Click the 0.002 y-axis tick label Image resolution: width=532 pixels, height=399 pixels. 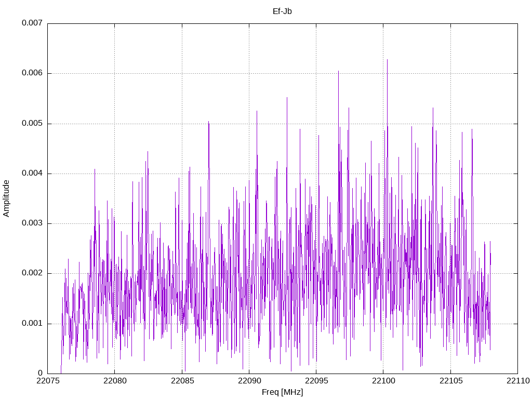click(x=32, y=273)
